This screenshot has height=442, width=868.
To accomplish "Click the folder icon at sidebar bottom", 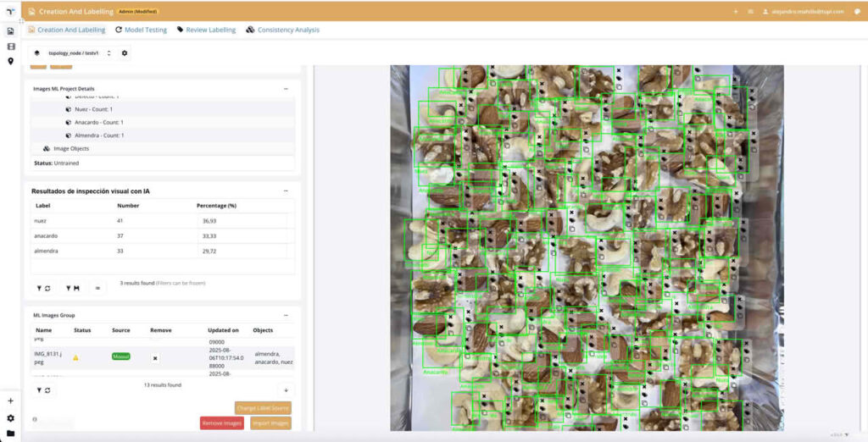I will pyautogui.click(x=10, y=433).
